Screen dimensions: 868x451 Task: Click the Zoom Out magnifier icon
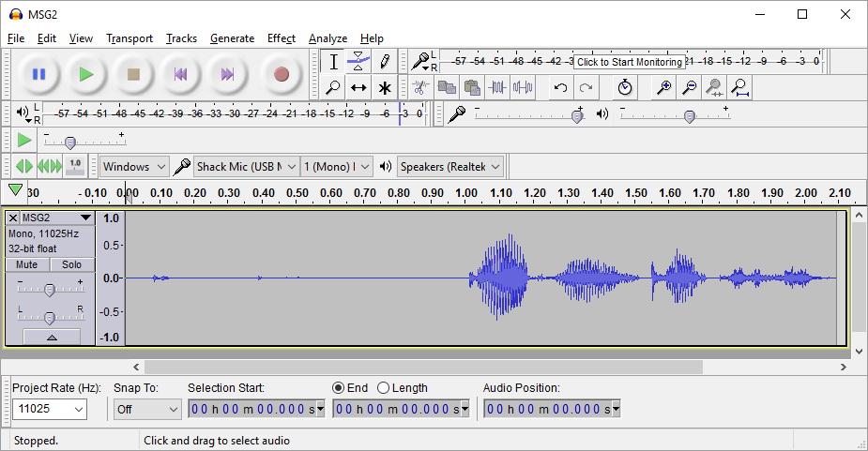point(689,87)
